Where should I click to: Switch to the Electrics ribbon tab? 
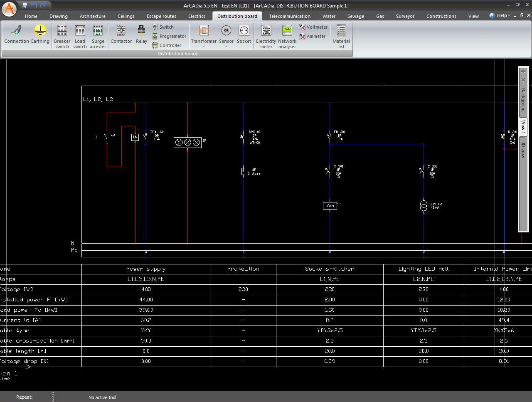tap(197, 16)
